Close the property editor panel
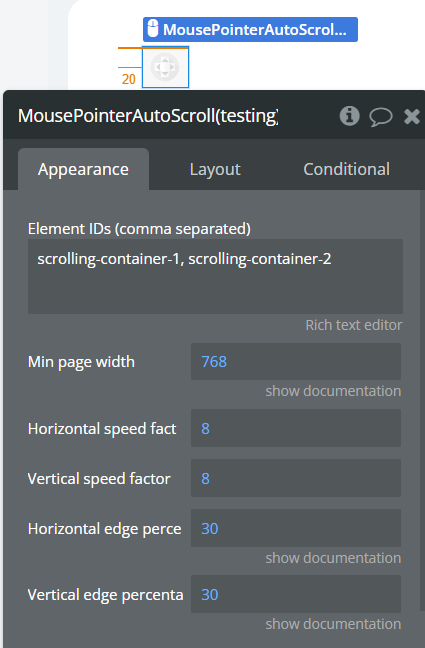Screen dimensions: 425x648 point(412,116)
